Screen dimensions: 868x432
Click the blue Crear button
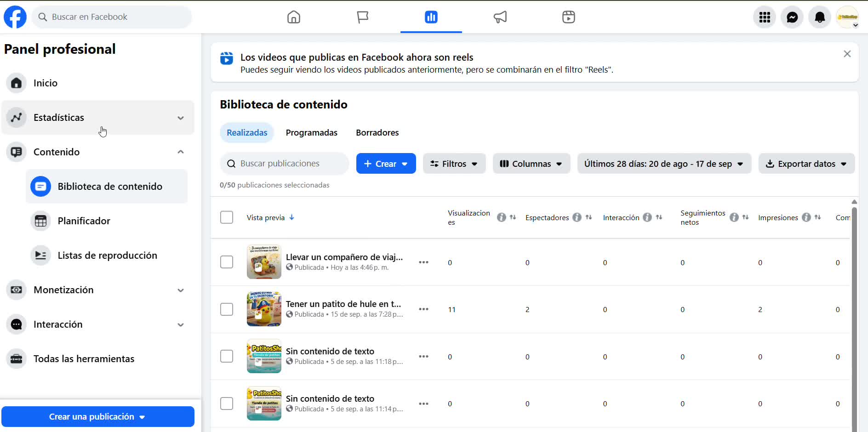click(386, 164)
